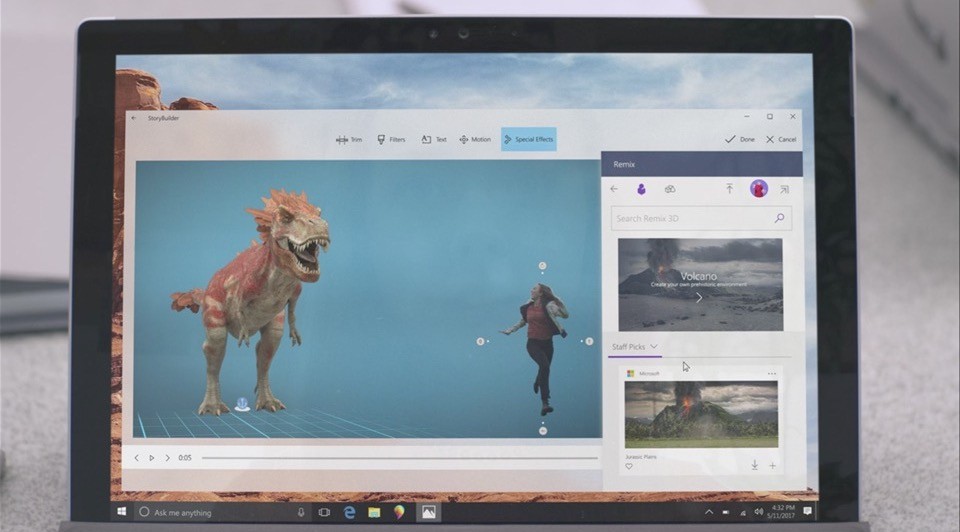Click the Cortana microphone icon
Viewport: 960px width, 532px height.
pyautogui.click(x=301, y=512)
